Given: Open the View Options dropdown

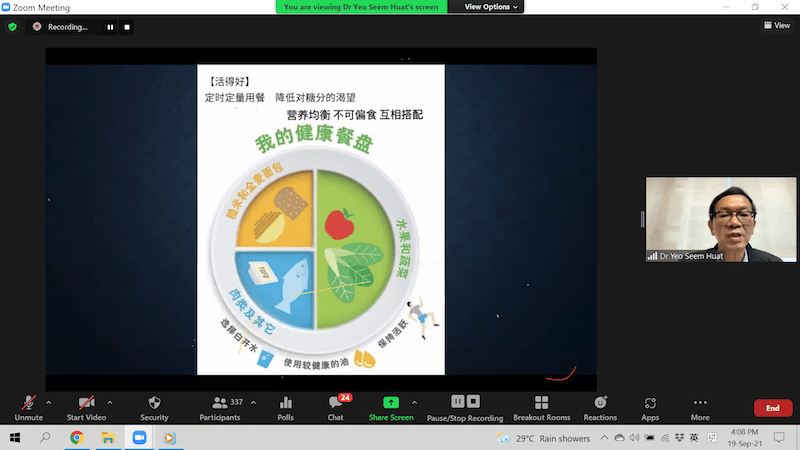Looking at the screenshot, I should pyautogui.click(x=491, y=7).
